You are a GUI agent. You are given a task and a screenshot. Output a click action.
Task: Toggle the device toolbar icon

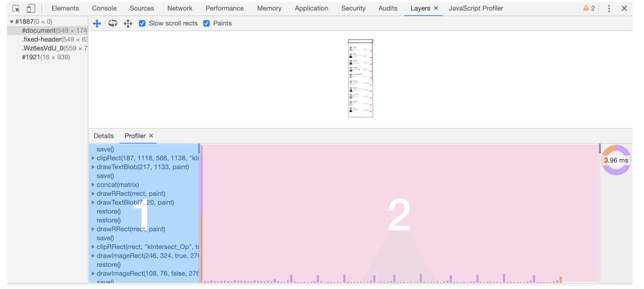(x=31, y=8)
